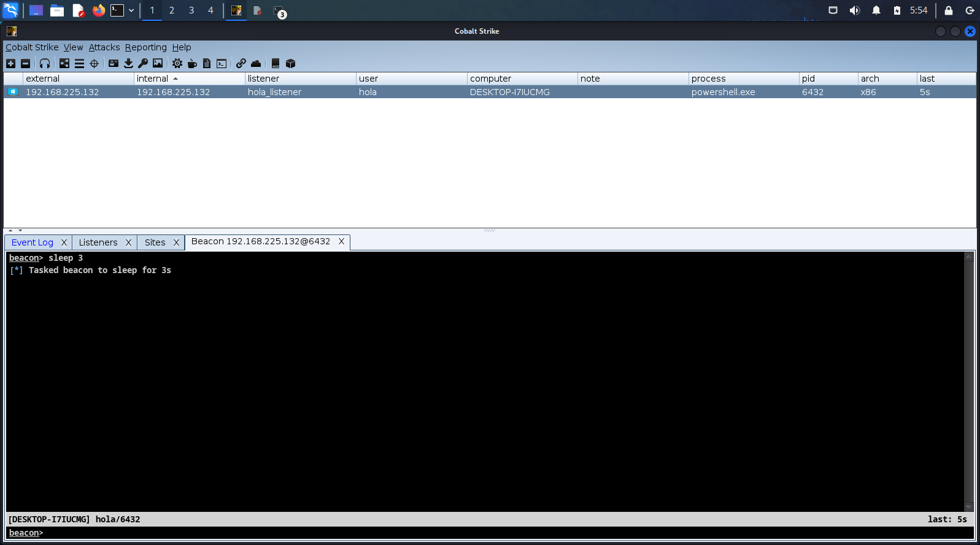Open listeners configuration via headphones icon
The width and height of the screenshot is (980, 545).
click(45, 63)
